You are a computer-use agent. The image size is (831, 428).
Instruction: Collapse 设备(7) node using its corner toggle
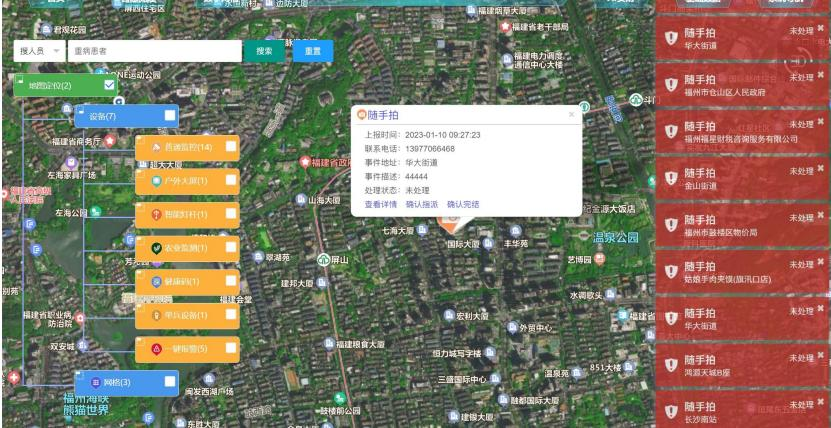[81, 110]
